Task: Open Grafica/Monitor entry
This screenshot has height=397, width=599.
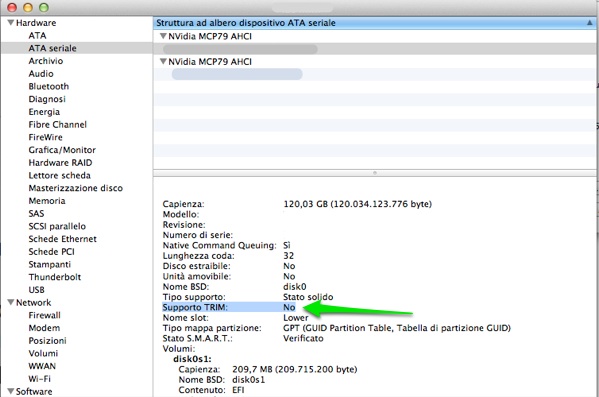Action: [62, 150]
